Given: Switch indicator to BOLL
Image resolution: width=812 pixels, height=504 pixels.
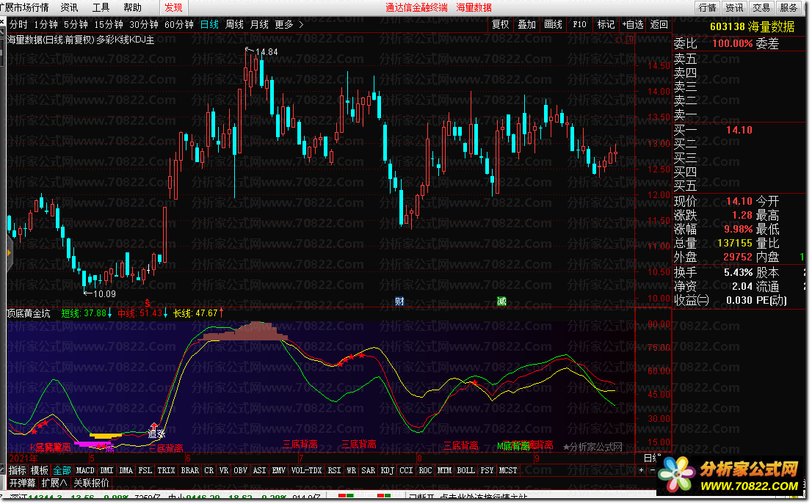Looking at the screenshot, I should (465, 470).
